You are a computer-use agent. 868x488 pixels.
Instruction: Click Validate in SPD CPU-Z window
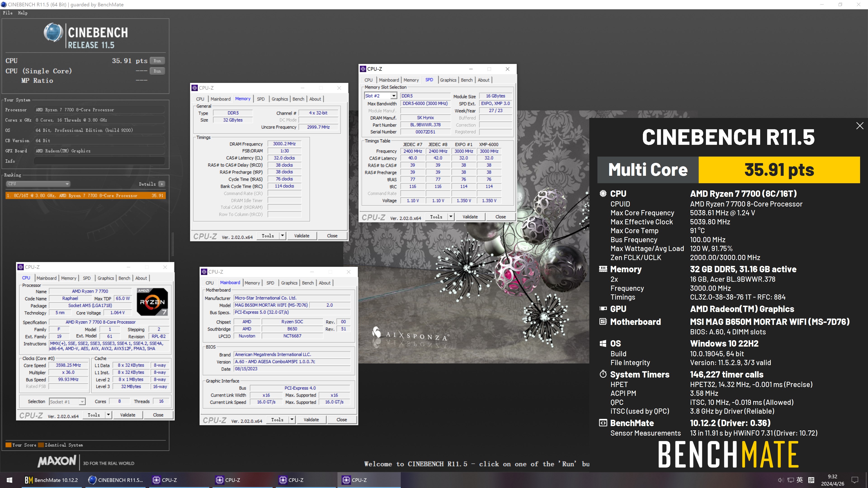click(x=470, y=217)
